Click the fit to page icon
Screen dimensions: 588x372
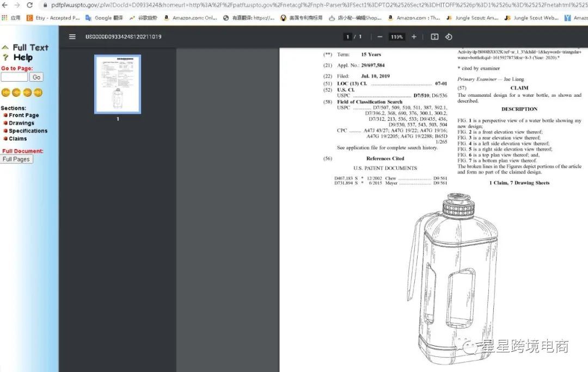click(434, 37)
